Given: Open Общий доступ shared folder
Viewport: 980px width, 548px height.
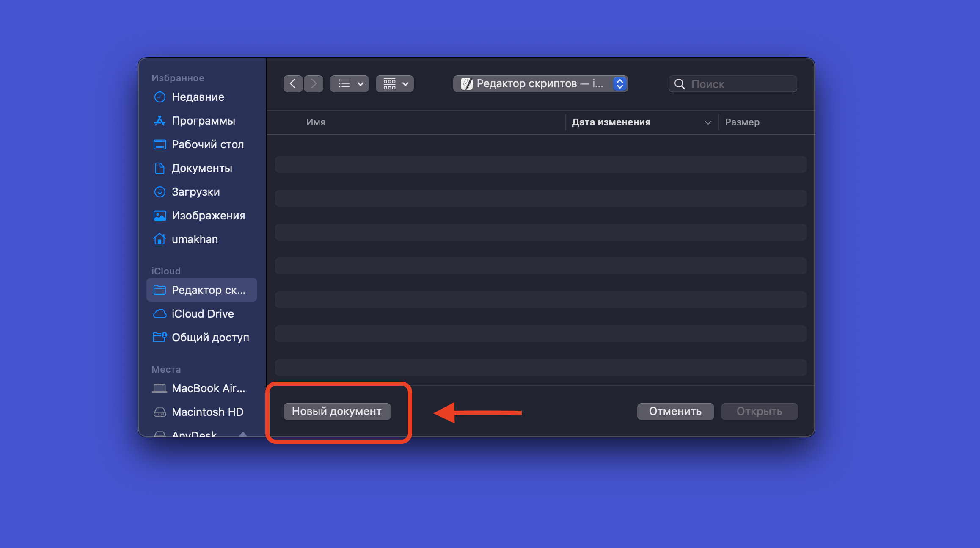Looking at the screenshot, I should (210, 338).
